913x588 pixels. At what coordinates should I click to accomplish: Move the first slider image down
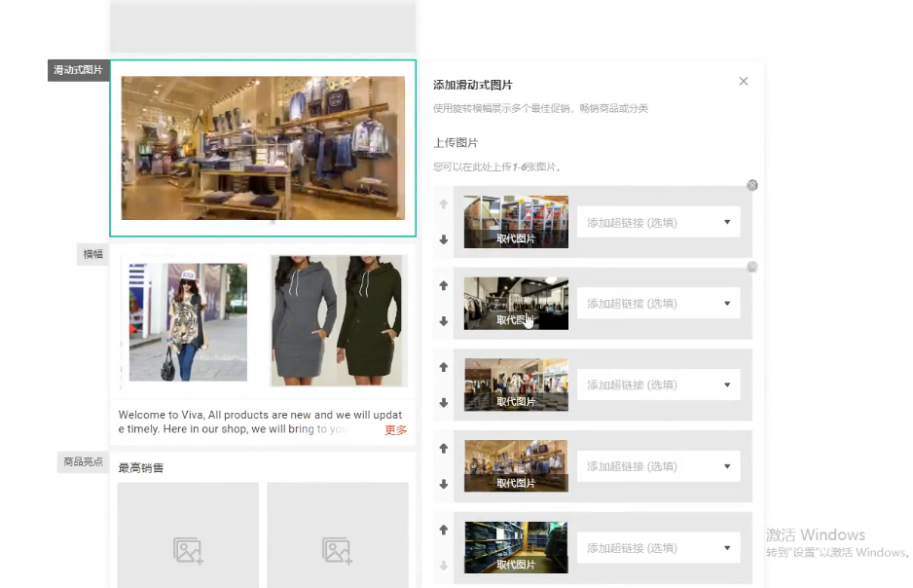(x=444, y=239)
